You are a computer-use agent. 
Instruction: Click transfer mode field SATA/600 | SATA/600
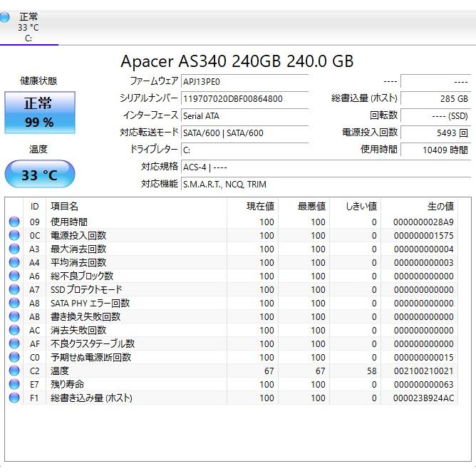[244, 133]
